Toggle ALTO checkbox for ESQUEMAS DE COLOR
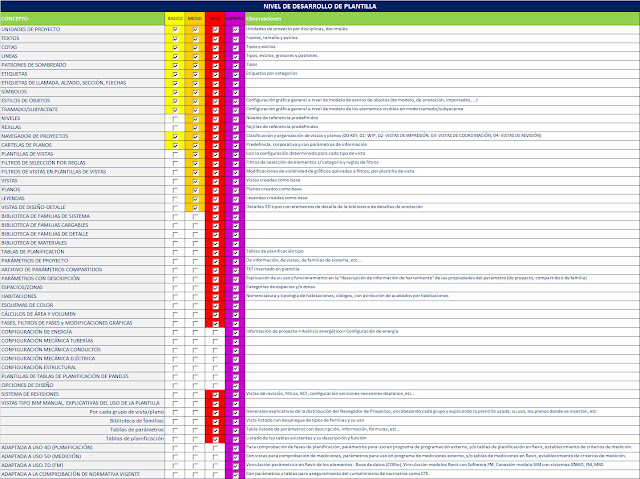This screenshot has width=640, height=479. [x=216, y=304]
